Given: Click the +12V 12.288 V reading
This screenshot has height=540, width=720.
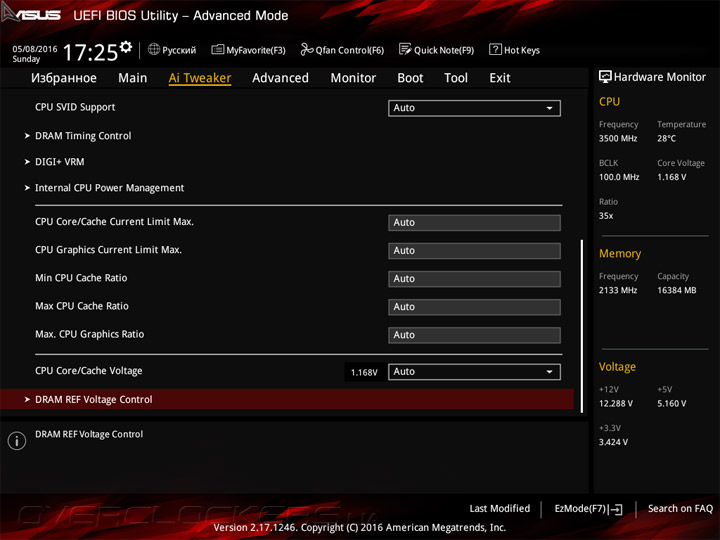Looking at the screenshot, I should click(x=616, y=403).
